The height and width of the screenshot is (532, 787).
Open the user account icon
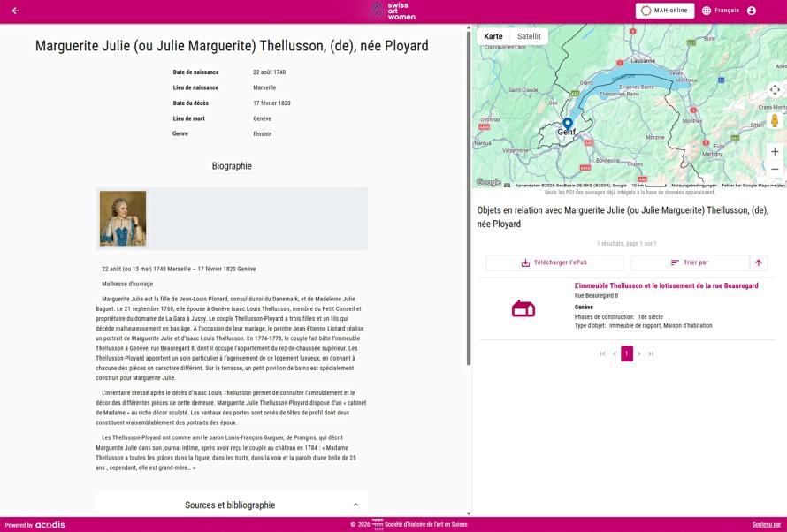coord(752,11)
